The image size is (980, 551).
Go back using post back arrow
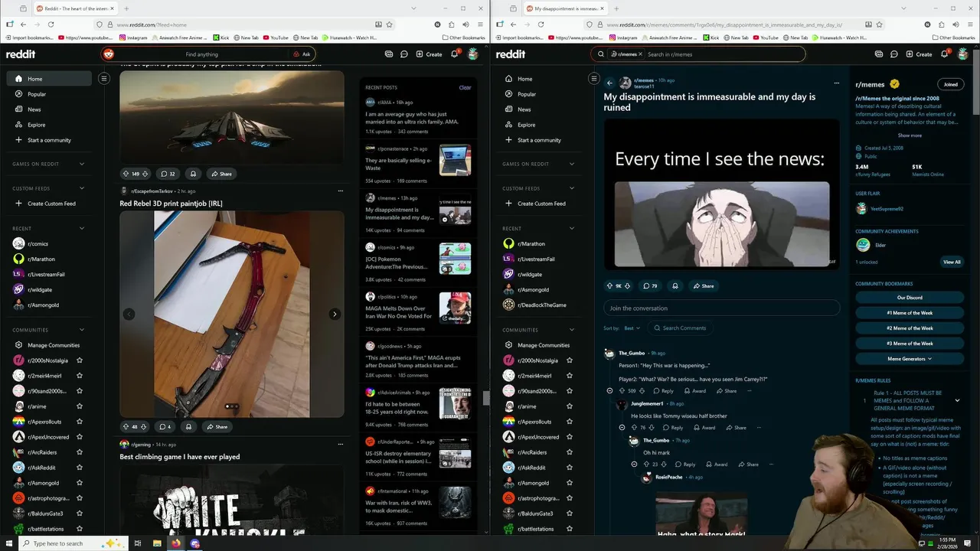pos(609,83)
